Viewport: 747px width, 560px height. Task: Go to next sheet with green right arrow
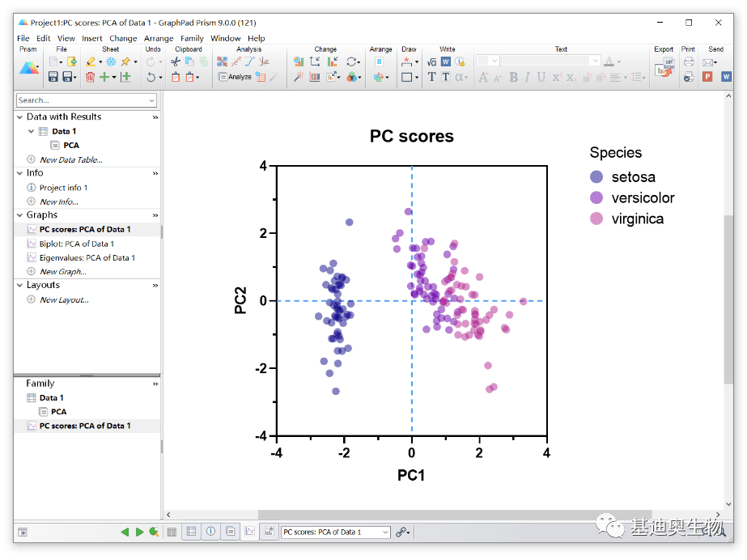(x=139, y=532)
